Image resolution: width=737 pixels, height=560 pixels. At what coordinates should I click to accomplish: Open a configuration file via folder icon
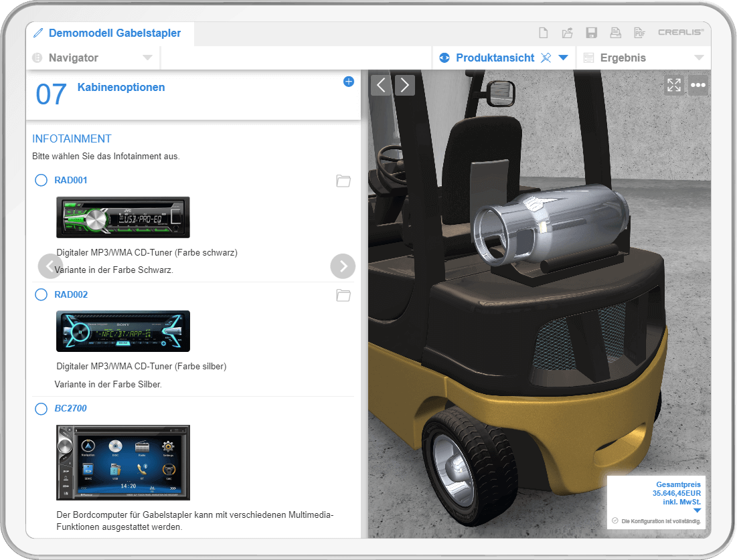[x=567, y=33]
